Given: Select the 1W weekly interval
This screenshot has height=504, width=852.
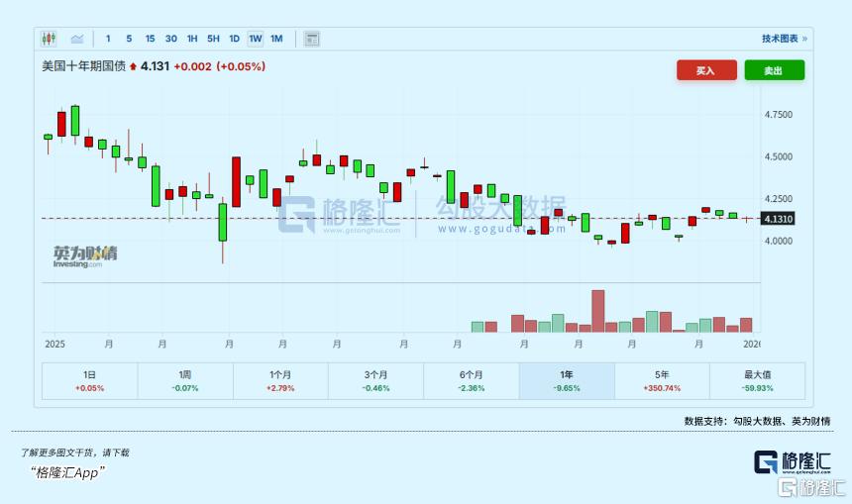Looking at the screenshot, I should [256, 39].
